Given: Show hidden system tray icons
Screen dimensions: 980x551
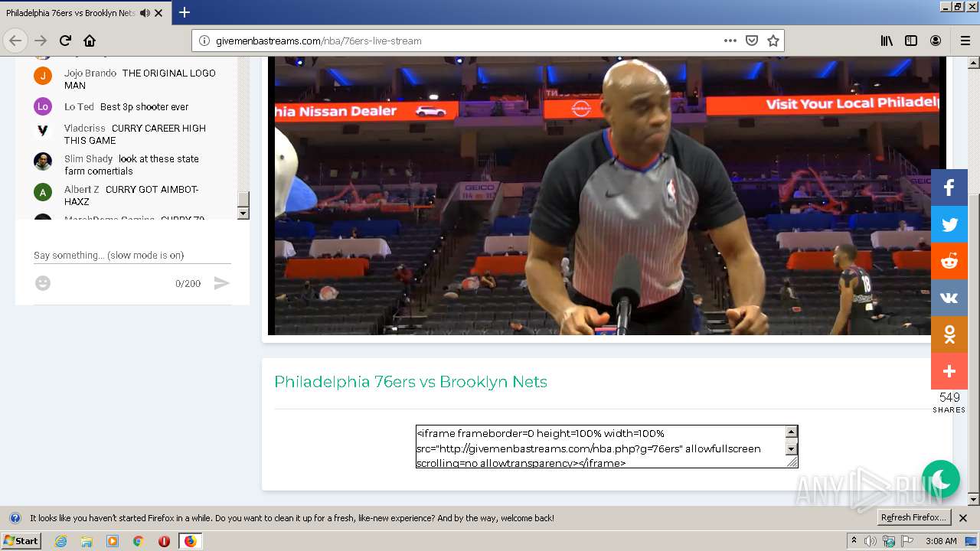Looking at the screenshot, I should (854, 541).
